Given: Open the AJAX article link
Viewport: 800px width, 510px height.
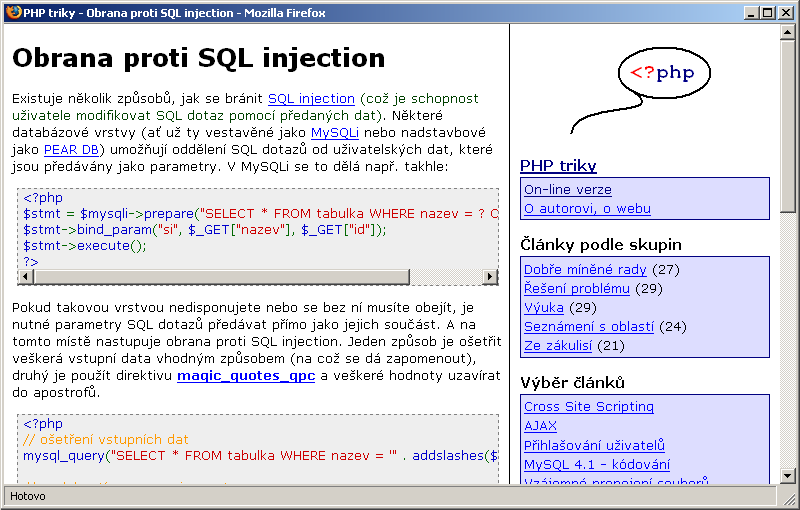Looking at the screenshot, I should 540,426.
